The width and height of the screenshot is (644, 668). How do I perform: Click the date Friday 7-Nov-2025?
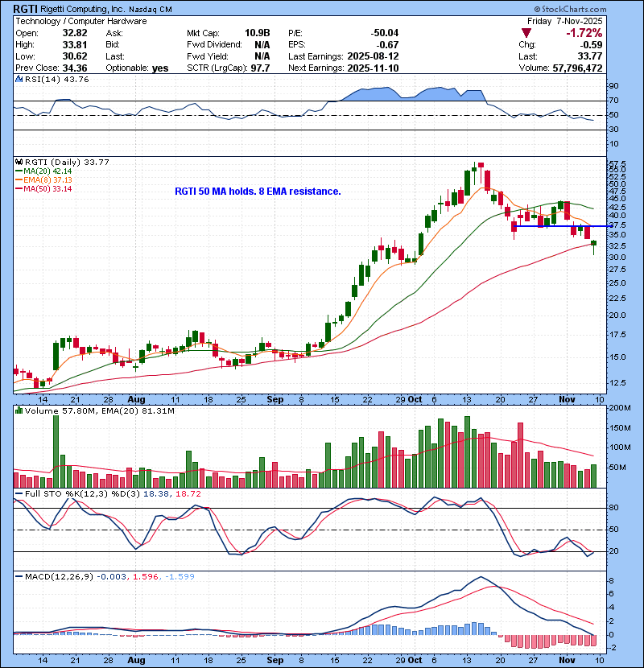565,21
